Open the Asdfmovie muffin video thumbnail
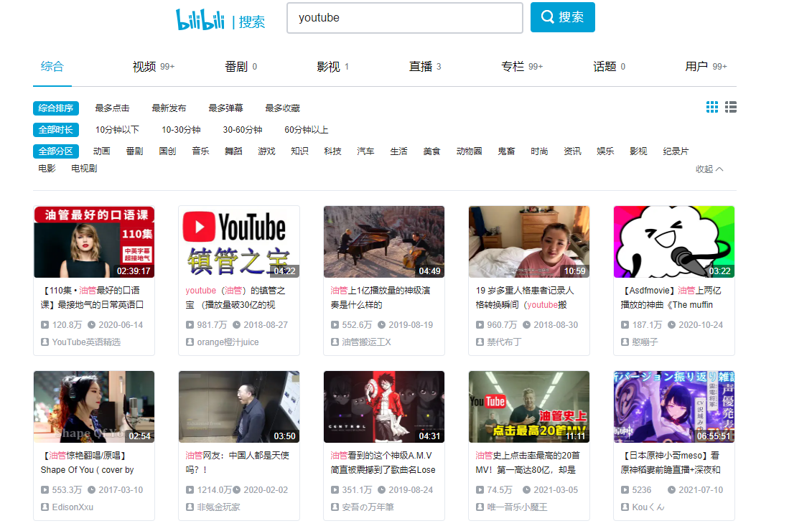 [x=674, y=242]
